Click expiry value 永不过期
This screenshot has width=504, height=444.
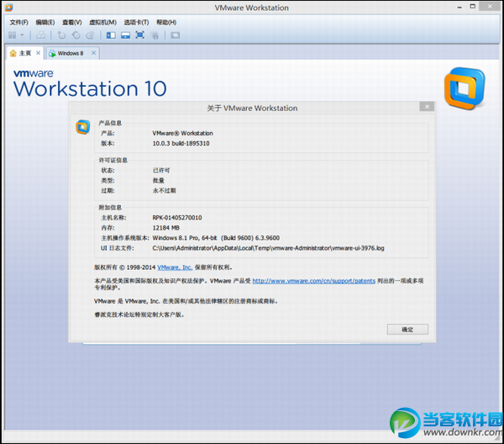coord(165,191)
